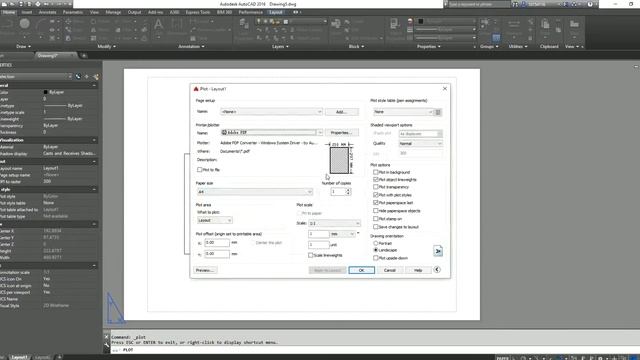Click the command line close X icon
This screenshot has height=360, width=640.
(107, 337)
